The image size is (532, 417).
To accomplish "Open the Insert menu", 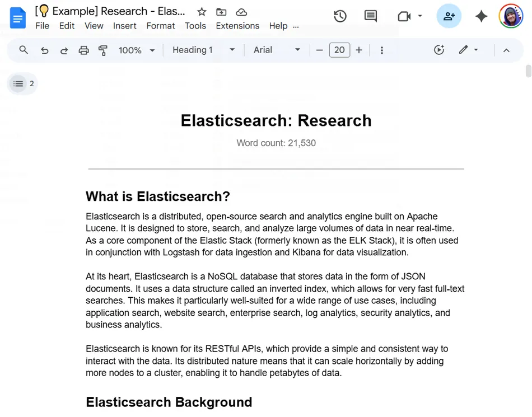I will click(x=124, y=26).
